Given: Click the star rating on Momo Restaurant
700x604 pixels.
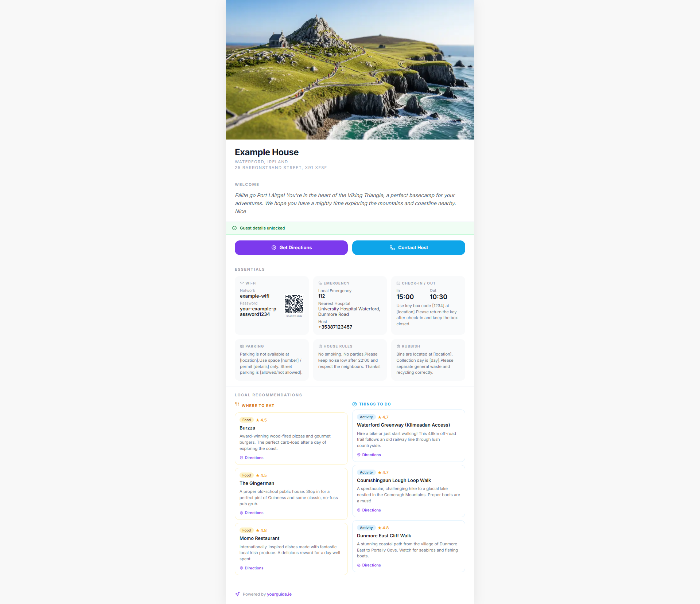Looking at the screenshot, I should pos(261,530).
